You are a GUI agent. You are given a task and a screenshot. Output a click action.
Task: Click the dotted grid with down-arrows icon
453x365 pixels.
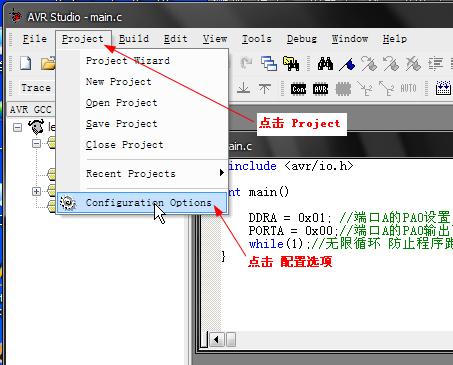443,88
